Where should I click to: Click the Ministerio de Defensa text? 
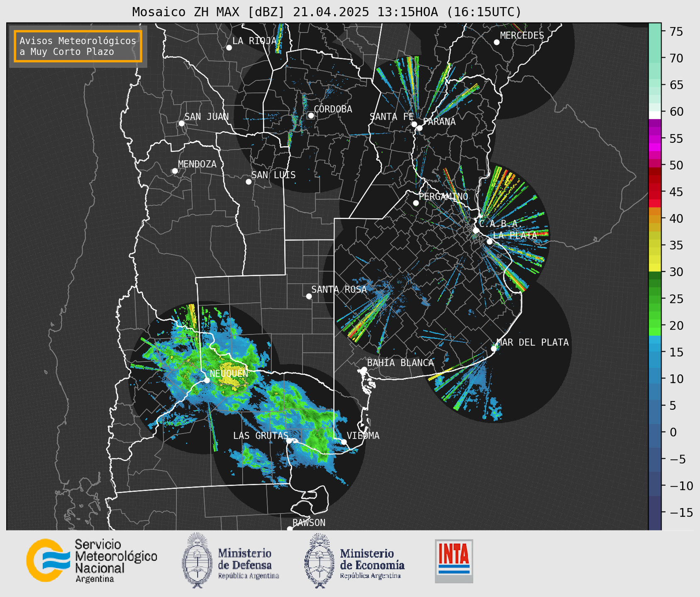point(249,564)
